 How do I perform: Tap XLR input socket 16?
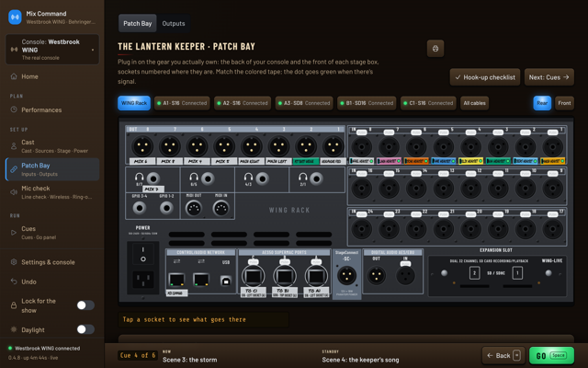tap(361, 188)
